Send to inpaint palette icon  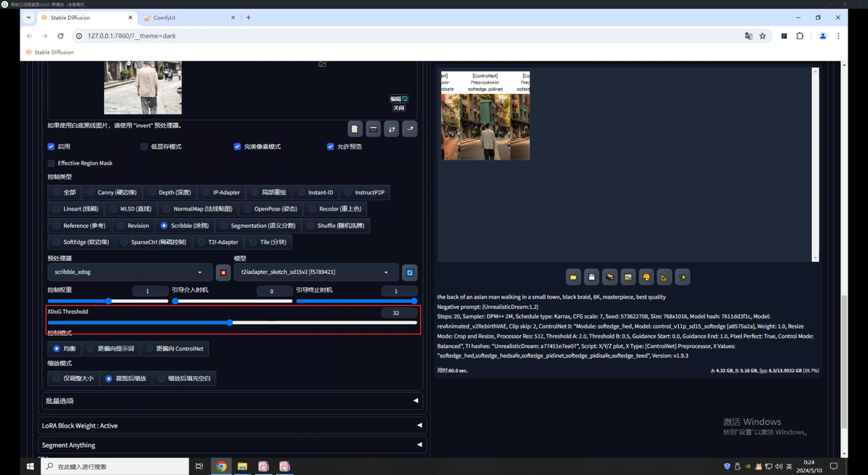[x=646, y=277]
